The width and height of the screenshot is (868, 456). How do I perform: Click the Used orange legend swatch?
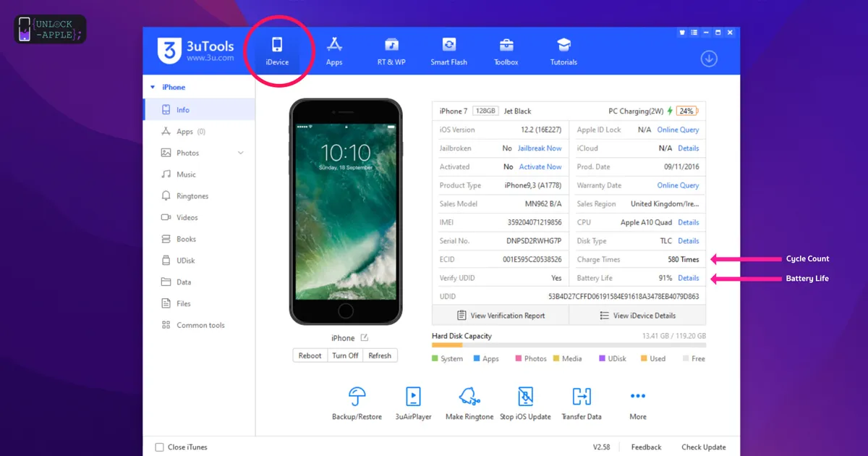tap(644, 358)
